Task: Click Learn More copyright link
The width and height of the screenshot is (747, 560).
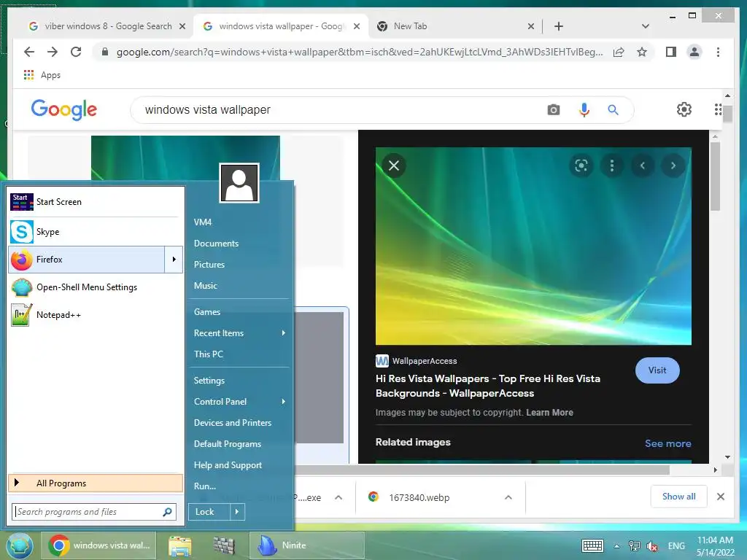Action: pos(549,413)
